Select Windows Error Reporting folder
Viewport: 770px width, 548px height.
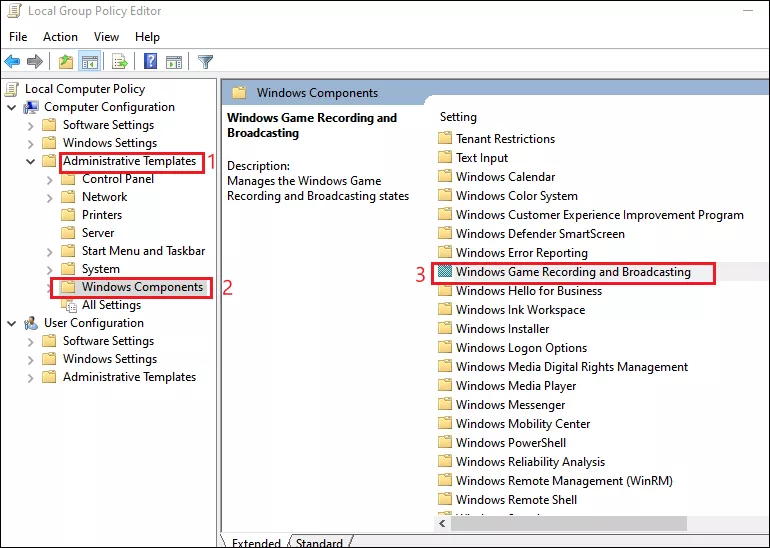click(522, 252)
